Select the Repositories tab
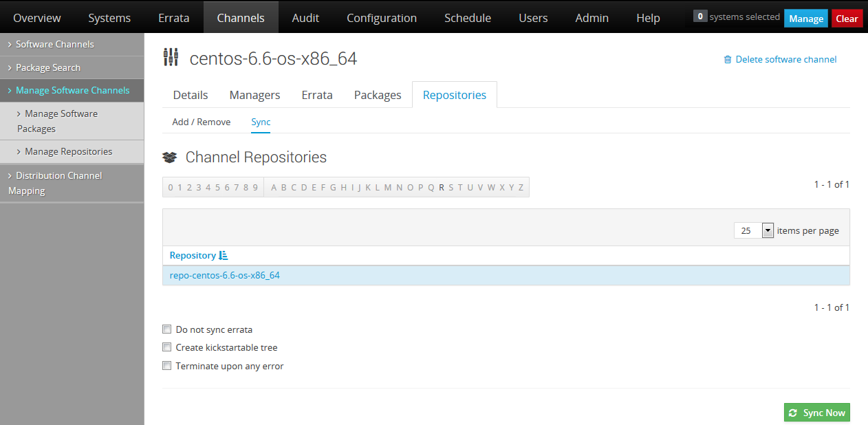Image resolution: width=868 pixels, height=425 pixels. (455, 95)
